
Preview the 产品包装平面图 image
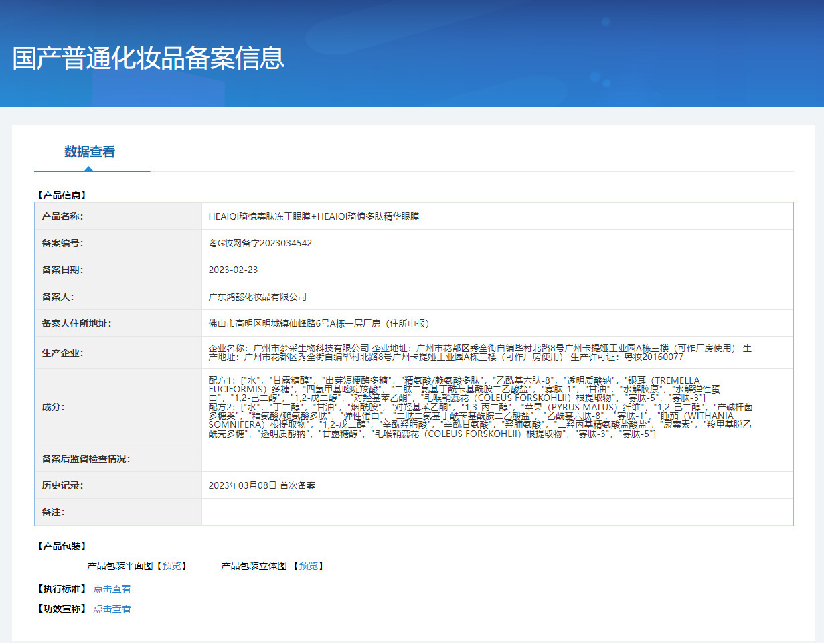(171, 566)
